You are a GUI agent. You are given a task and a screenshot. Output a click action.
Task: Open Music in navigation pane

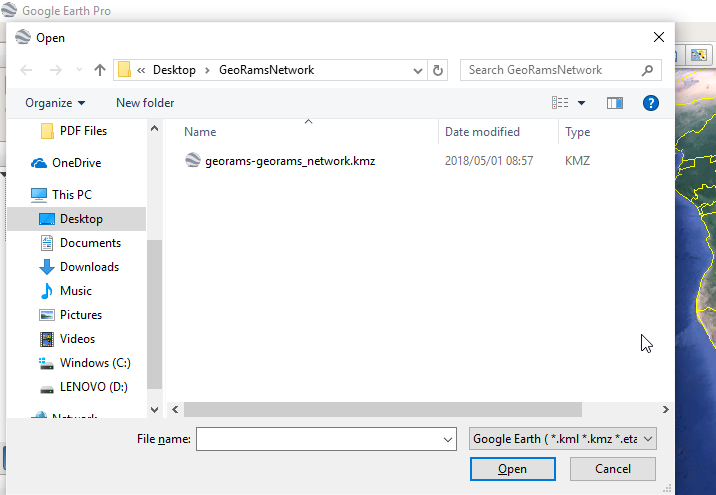pos(76,291)
